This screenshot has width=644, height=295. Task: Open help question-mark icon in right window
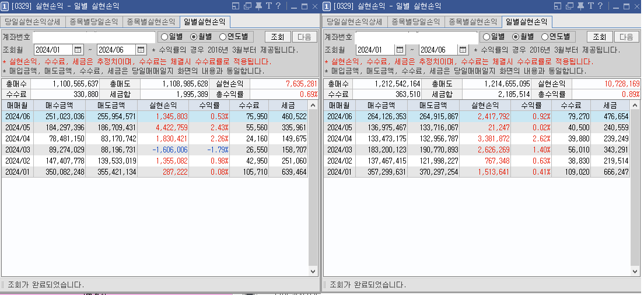600,6
